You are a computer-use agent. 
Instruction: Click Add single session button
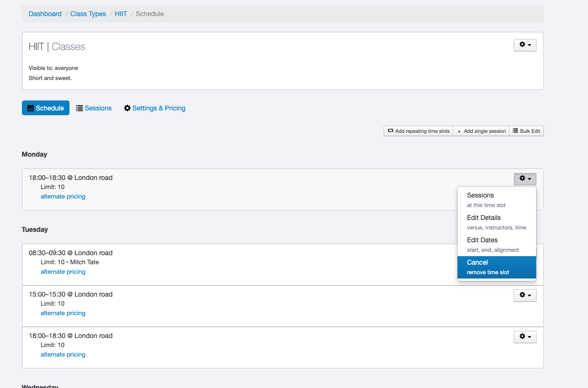pyautogui.click(x=481, y=131)
